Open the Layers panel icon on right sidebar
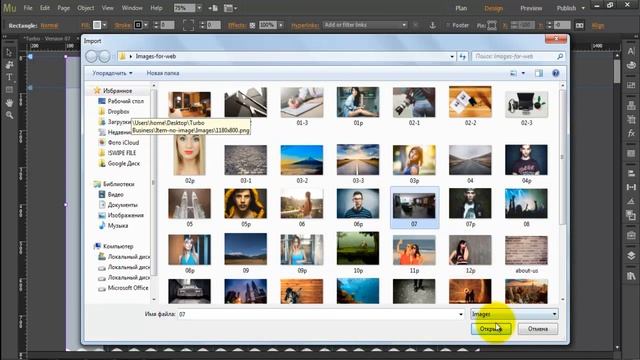The image size is (640, 360). (631, 256)
